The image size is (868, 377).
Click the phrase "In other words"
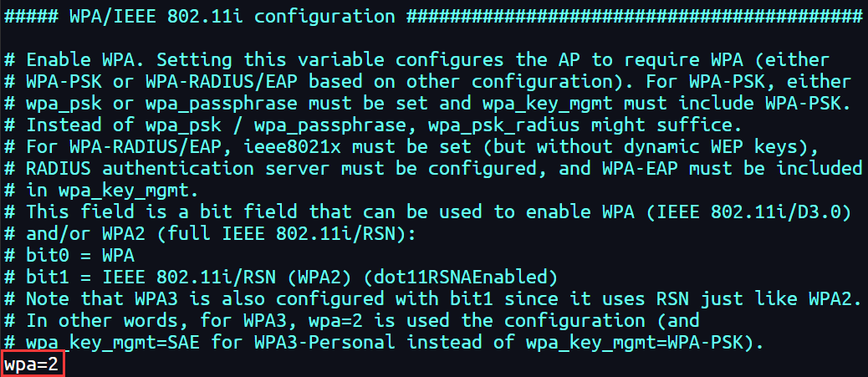tap(101, 321)
